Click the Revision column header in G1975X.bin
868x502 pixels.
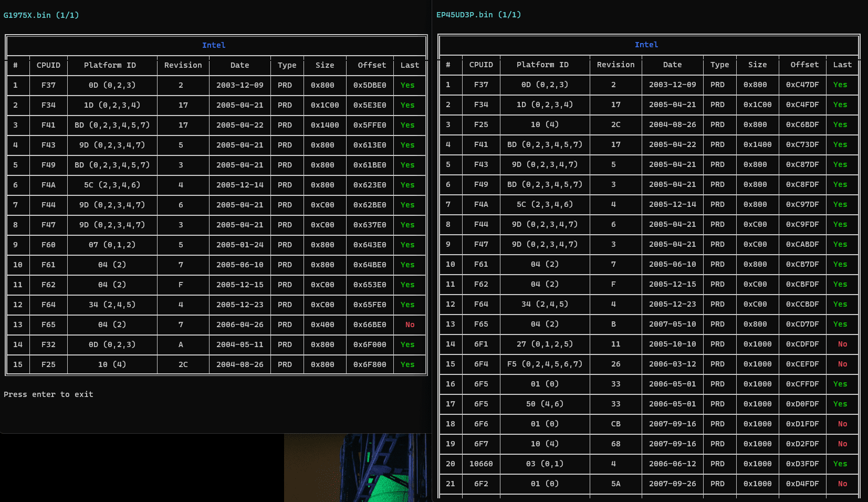tap(183, 65)
